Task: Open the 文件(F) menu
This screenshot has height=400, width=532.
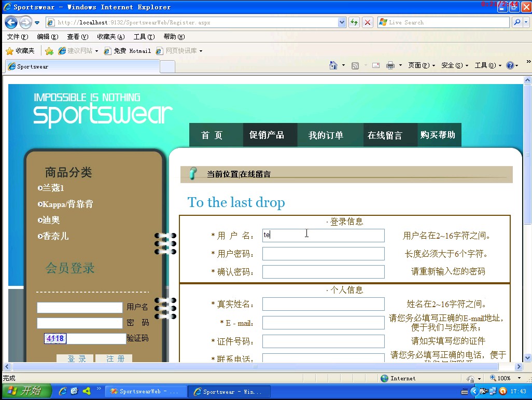Action: coord(17,37)
